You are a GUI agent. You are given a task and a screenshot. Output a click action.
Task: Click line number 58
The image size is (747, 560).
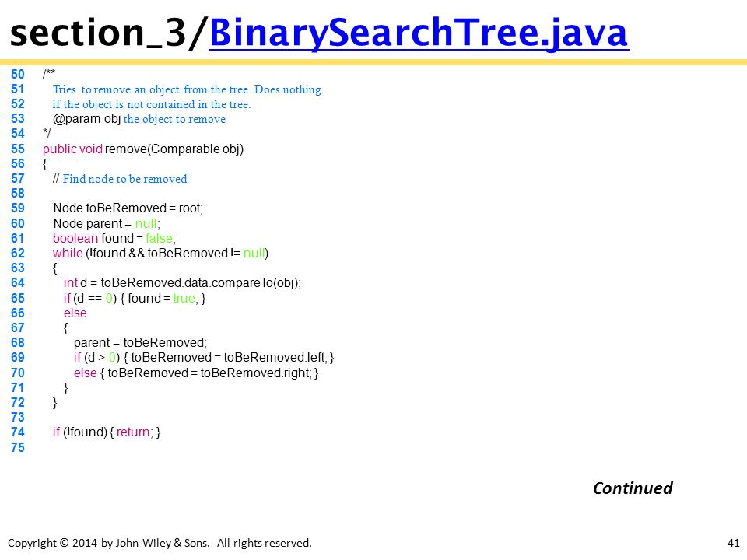[18, 194]
